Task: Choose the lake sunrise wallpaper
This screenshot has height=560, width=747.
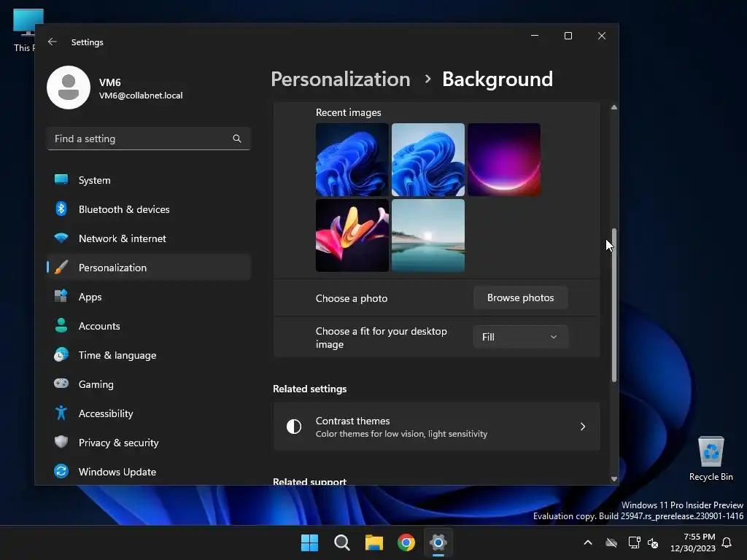Action: [x=427, y=236]
